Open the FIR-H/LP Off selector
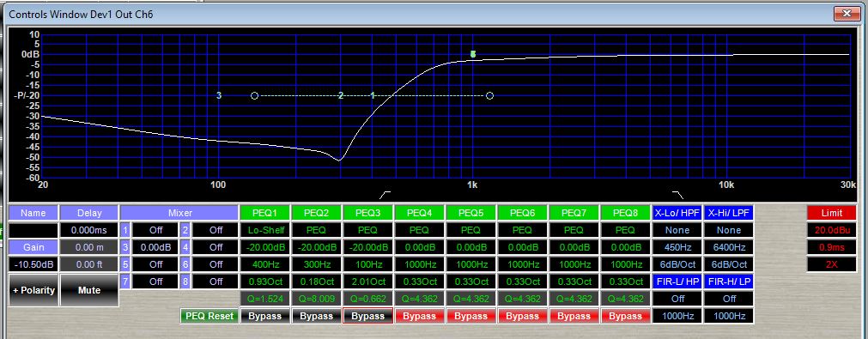Screen dimensions: 868x339 click(729, 299)
